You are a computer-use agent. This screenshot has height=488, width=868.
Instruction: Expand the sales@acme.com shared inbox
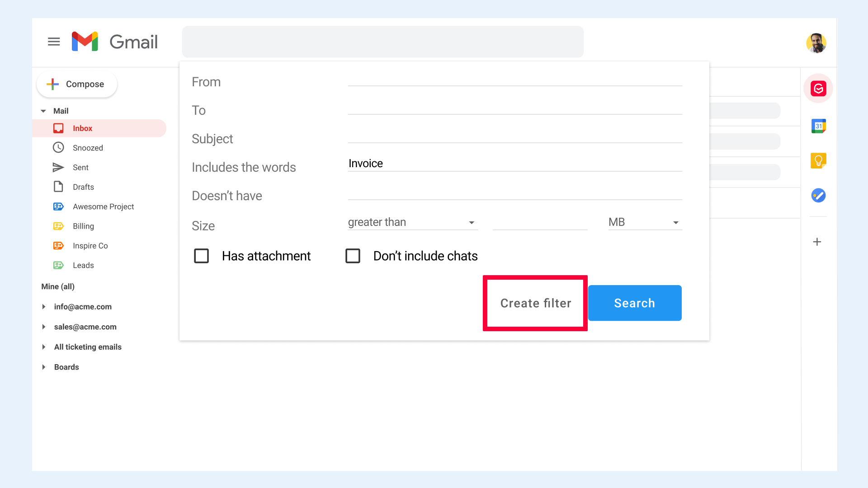click(x=44, y=327)
